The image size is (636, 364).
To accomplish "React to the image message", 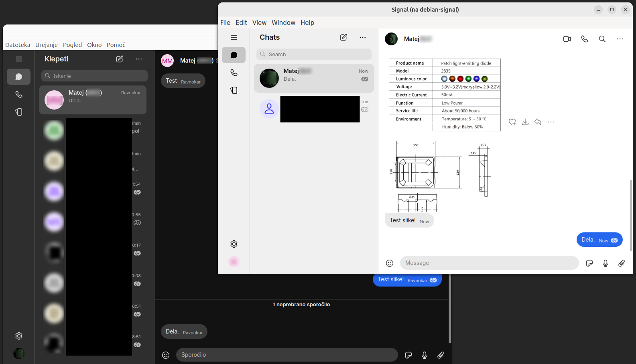I will coord(512,122).
